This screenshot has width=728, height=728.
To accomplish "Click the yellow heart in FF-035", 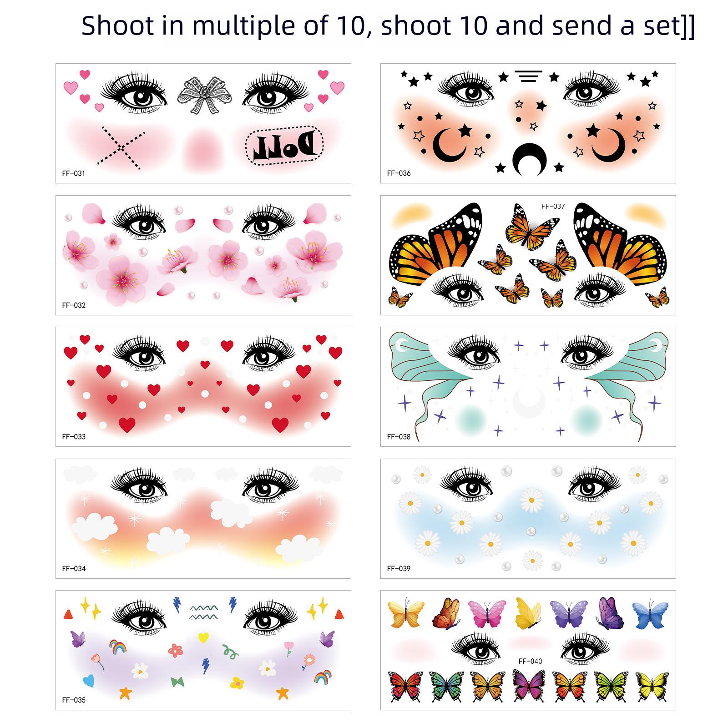I will pos(204,636).
